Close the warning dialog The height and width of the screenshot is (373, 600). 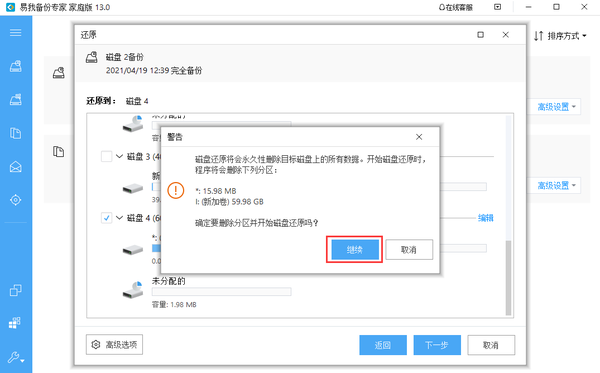[x=419, y=137]
